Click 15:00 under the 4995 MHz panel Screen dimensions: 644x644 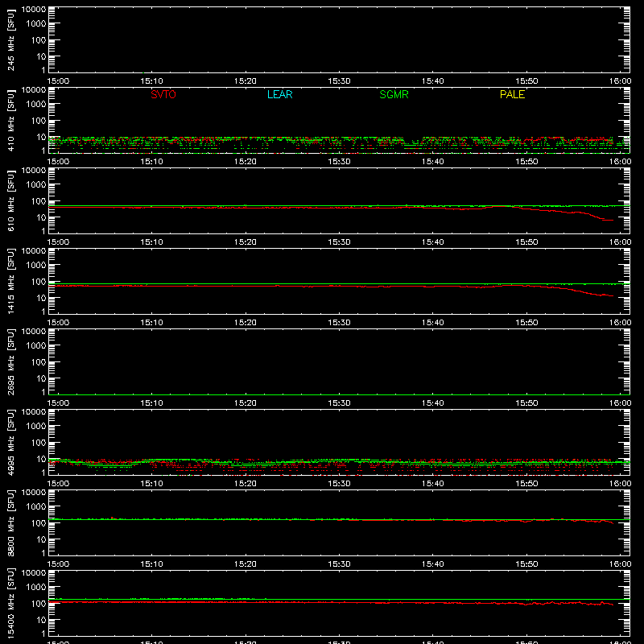(58, 484)
